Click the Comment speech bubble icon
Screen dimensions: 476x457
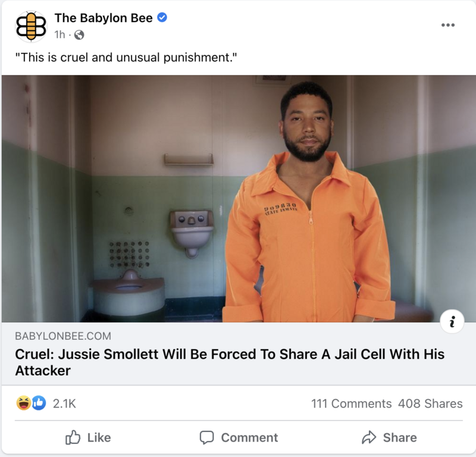[206, 437]
